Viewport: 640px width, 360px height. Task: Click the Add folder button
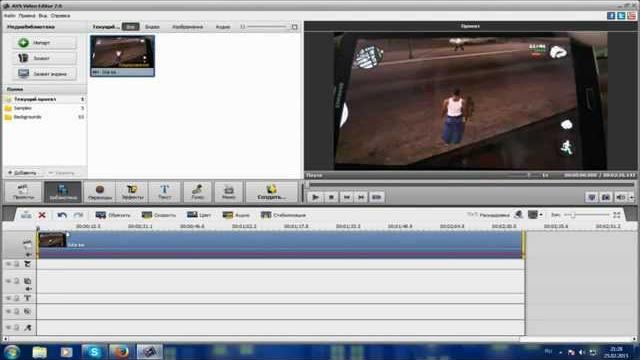tap(22, 173)
